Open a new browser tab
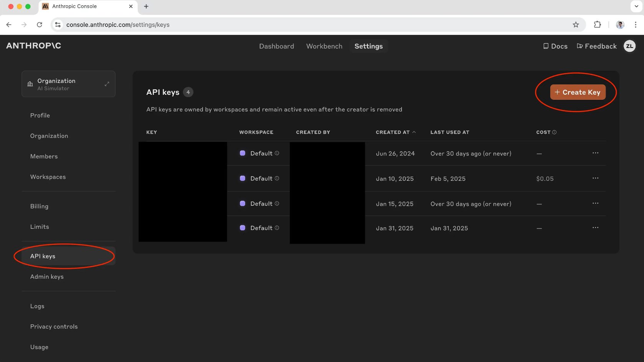 click(x=146, y=6)
